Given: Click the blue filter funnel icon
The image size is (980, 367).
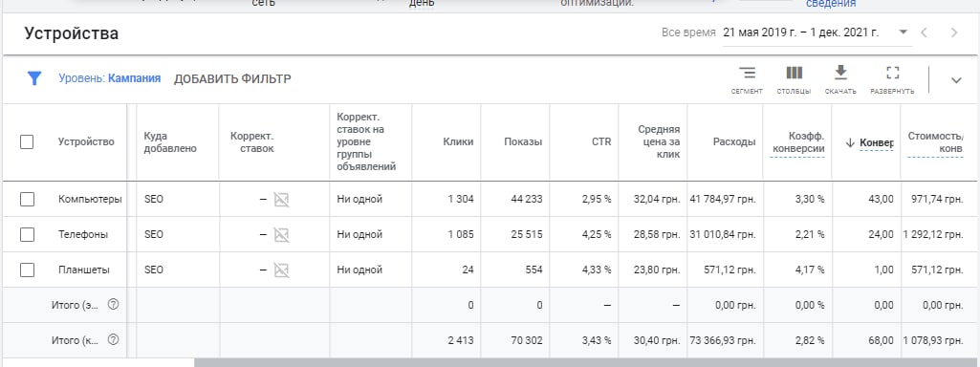Looking at the screenshot, I should click(x=34, y=78).
